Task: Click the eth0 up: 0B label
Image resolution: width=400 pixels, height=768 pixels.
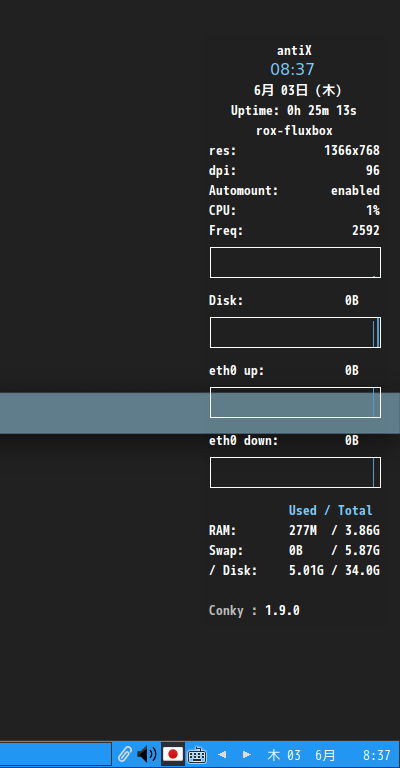Action: [x=283, y=371]
